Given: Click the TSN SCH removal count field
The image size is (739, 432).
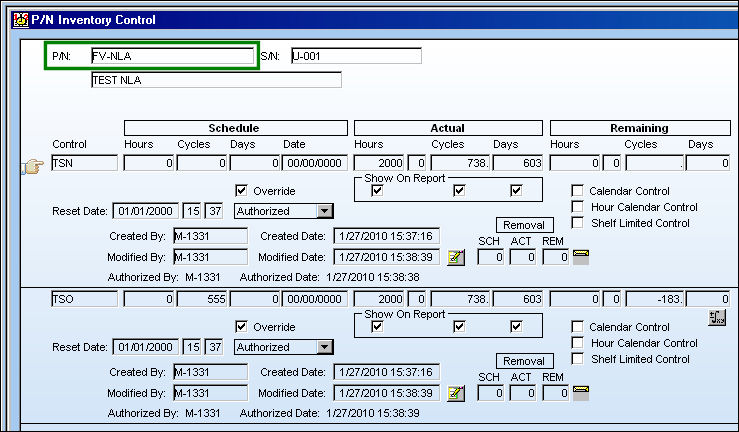Looking at the screenshot, I should click(491, 257).
